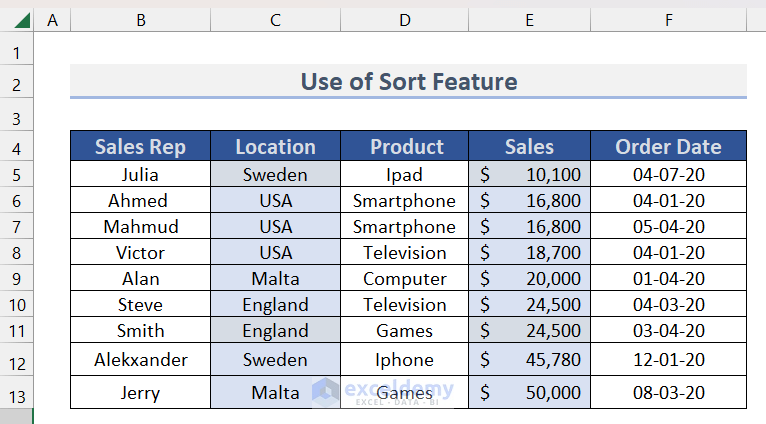Select the 45,780 sales cell
The image size is (766, 424).
point(529,360)
